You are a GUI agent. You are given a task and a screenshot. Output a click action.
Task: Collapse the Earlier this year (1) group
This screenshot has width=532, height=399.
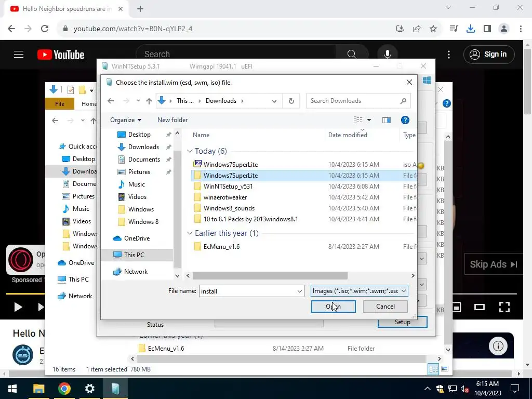(190, 233)
